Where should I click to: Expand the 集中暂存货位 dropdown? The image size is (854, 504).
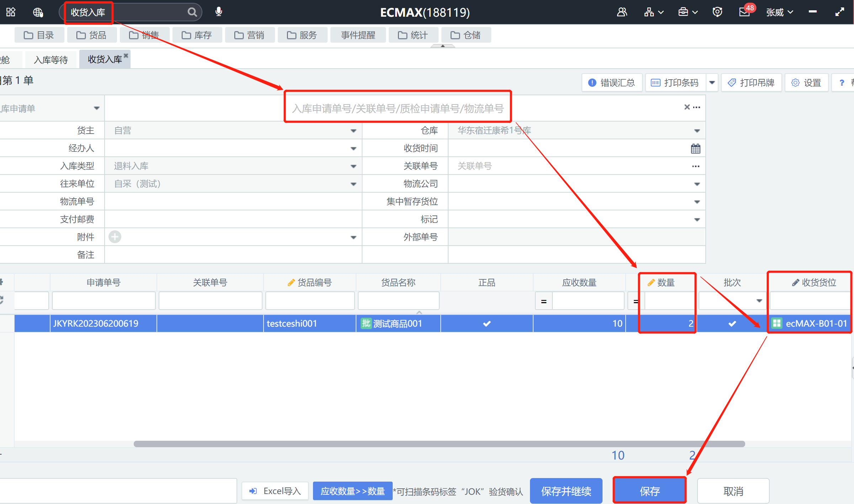pyautogui.click(x=697, y=202)
